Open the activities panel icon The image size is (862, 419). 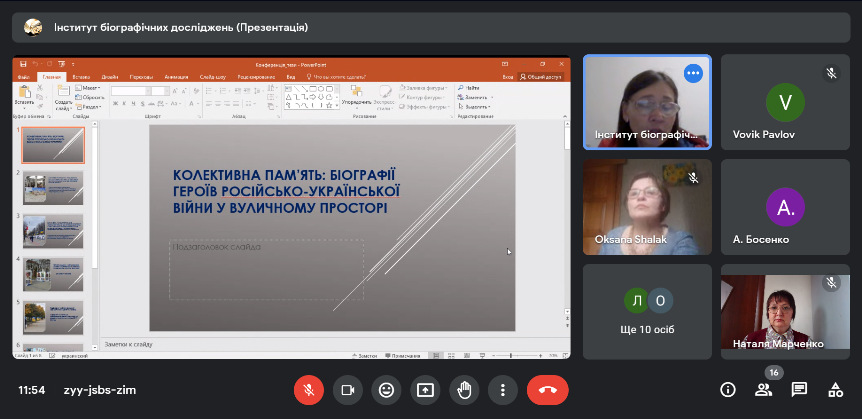pyautogui.click(x=835, y=390)
